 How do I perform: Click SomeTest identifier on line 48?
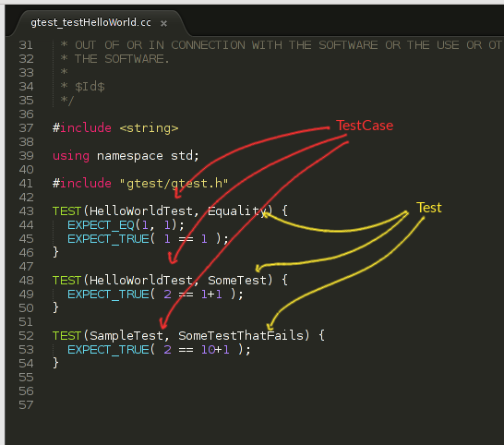pos(237,281)
